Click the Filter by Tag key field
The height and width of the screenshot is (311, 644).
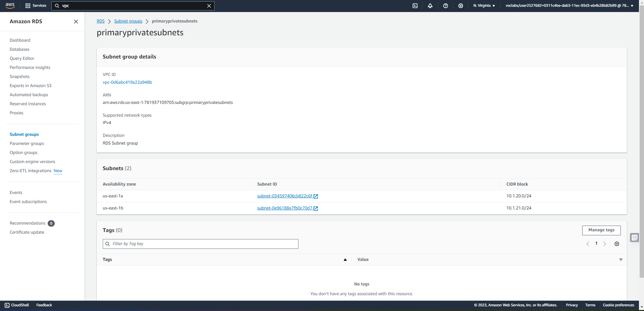coord(200,244)
